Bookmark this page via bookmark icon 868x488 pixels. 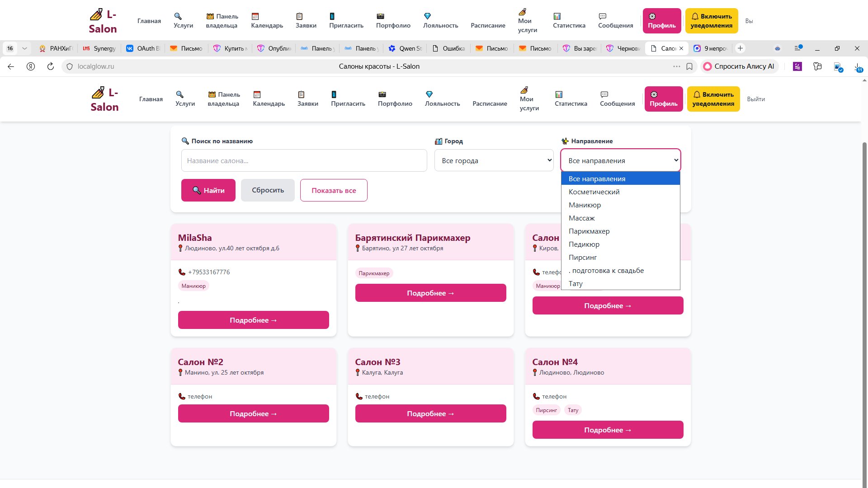tap(689, 66)
